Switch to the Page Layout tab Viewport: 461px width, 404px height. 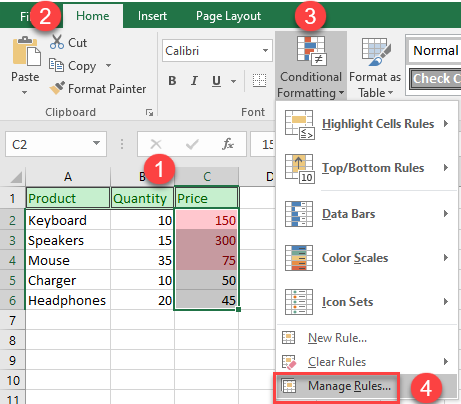click(228, 16)
